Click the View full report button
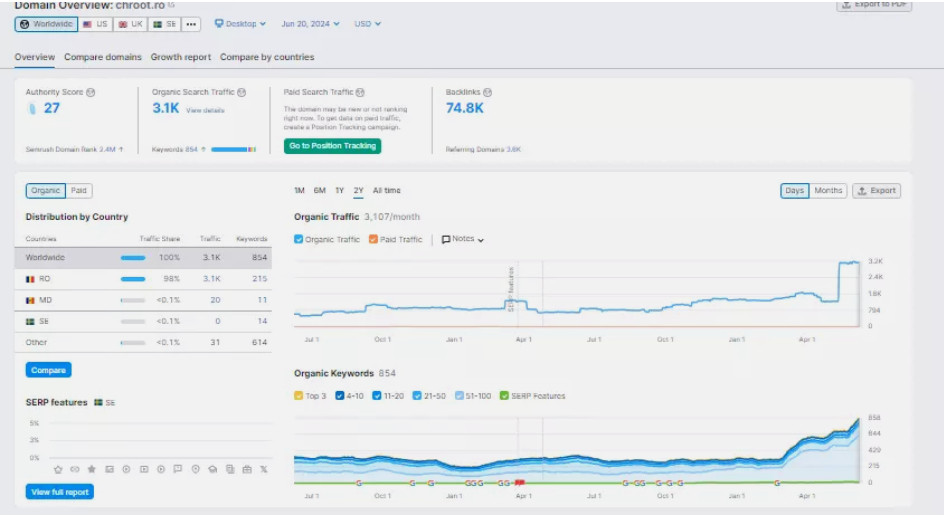 tap(60, 492)
